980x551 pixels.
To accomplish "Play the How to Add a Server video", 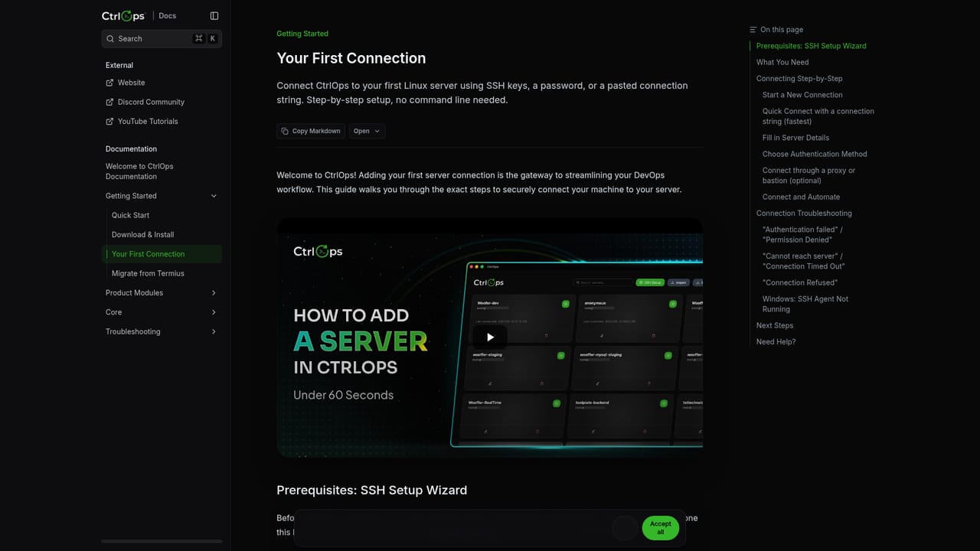I will tap(490, 337).
